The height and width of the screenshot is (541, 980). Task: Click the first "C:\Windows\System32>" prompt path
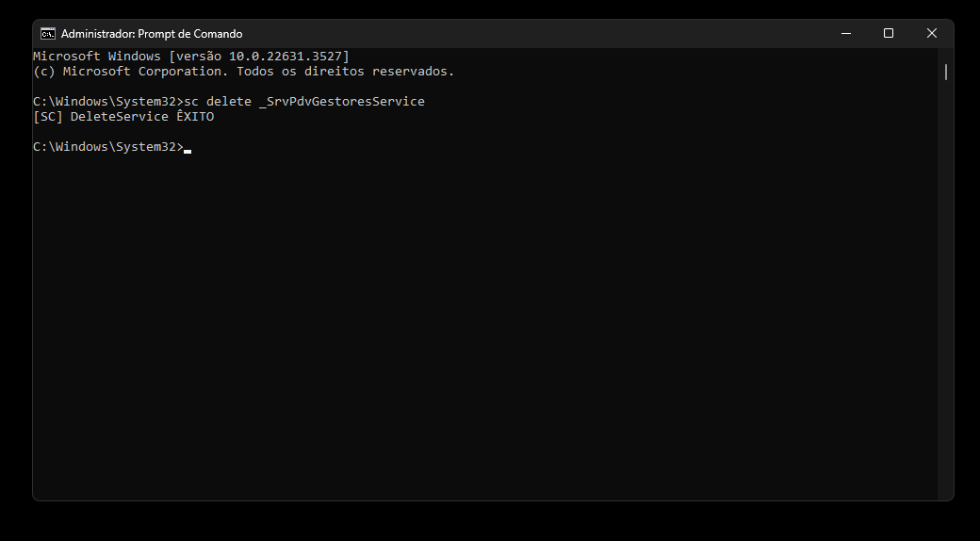tap(107, 101)
